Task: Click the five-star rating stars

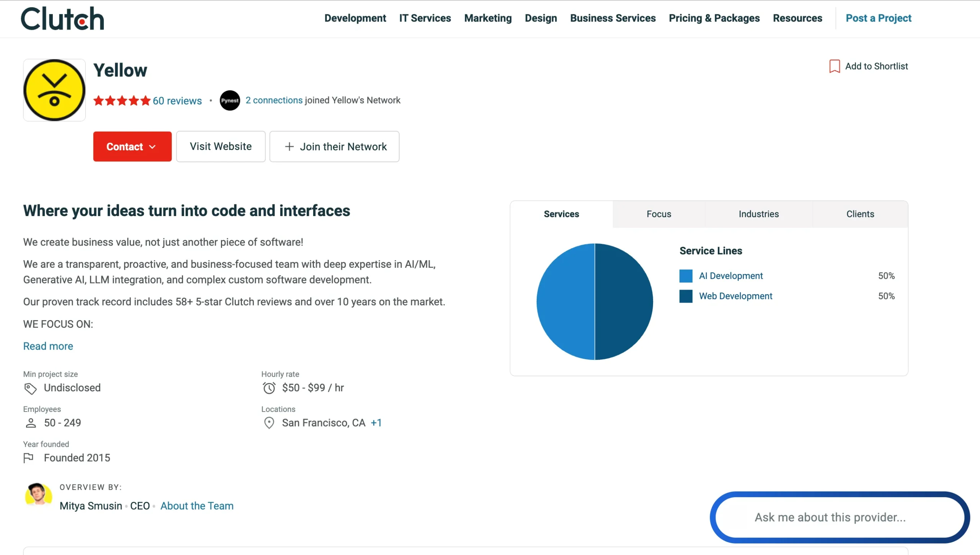Action: coord(122,101)
